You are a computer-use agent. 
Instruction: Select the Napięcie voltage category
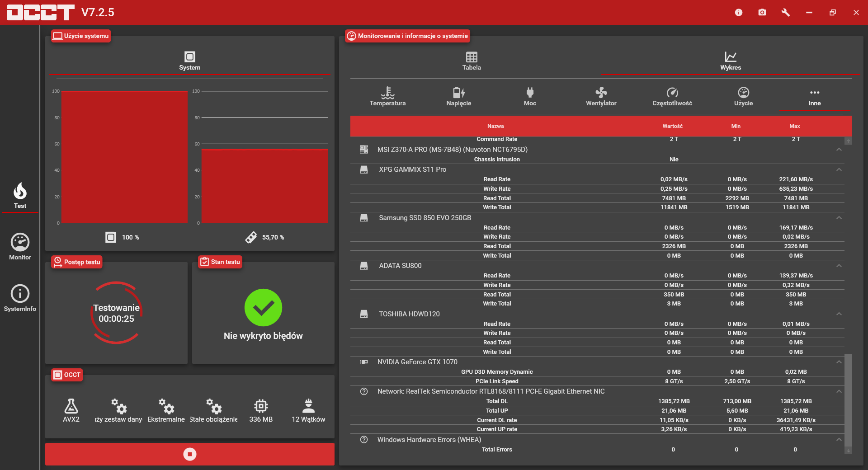click(458, 96)
